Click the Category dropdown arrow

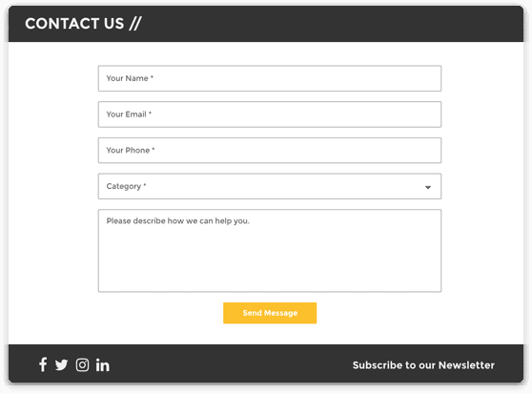click(x=428, y=187)
